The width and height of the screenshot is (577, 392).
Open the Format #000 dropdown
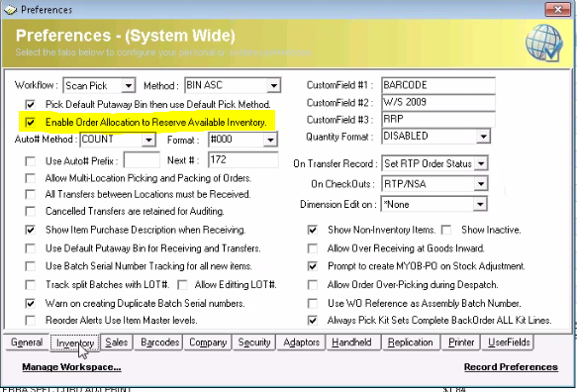[x=270, y=140]
